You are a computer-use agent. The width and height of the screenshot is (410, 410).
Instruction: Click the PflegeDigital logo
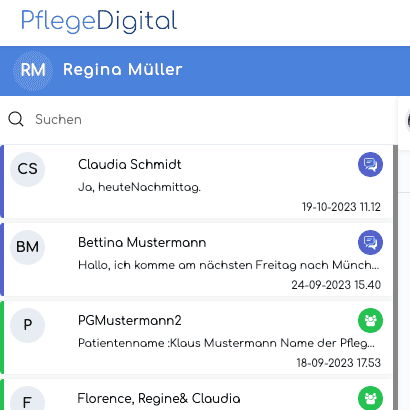[x=99, y=22]
